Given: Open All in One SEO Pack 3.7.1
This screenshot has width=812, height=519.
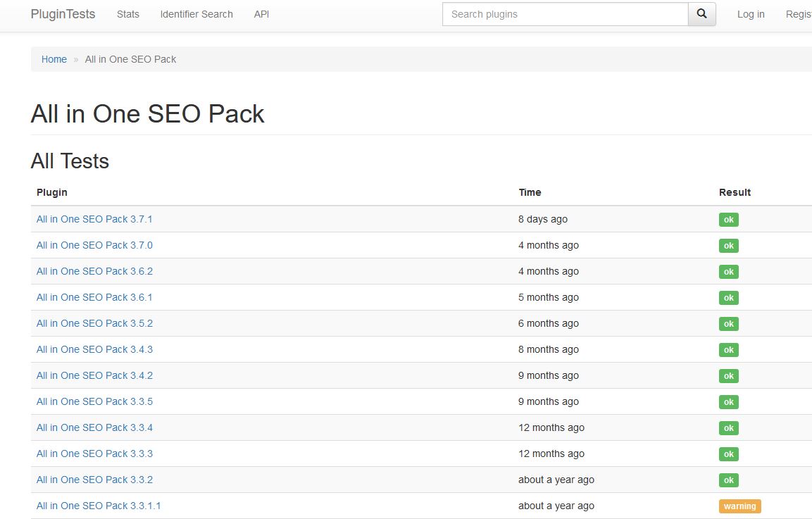Looking at the screenshot, I should pos(94,219).
